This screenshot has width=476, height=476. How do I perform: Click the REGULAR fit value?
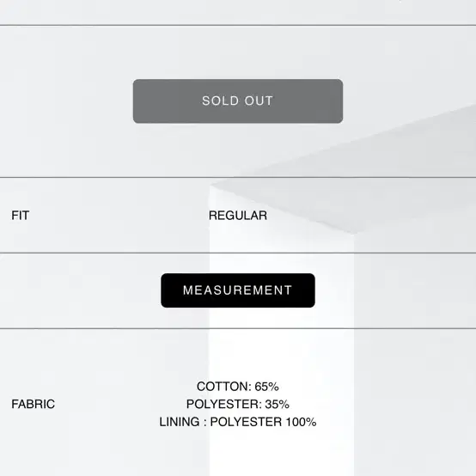tap(238, 216)
